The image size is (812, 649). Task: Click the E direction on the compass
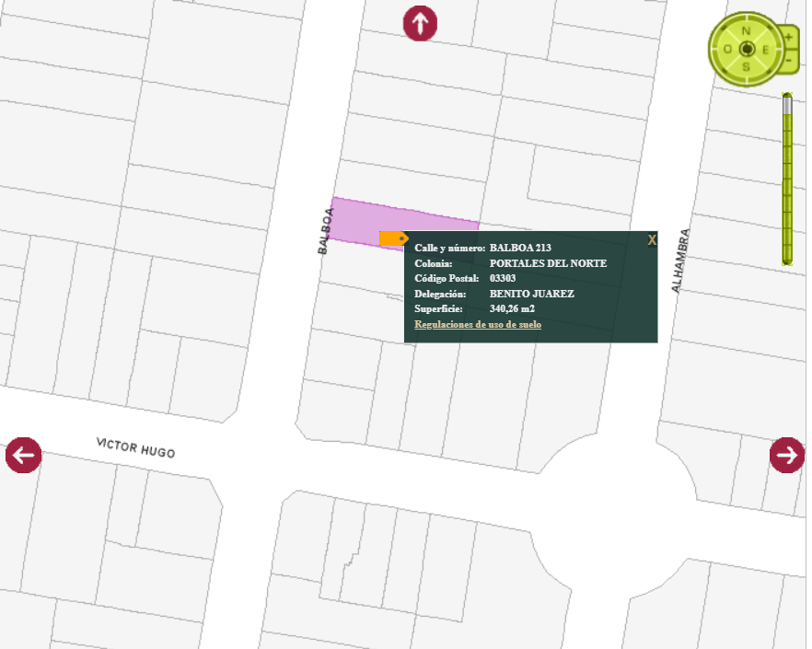click(x=765, y=49)
